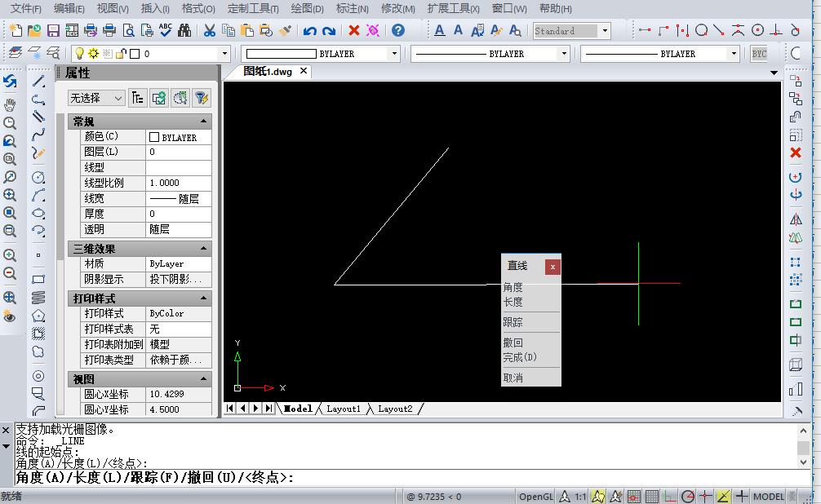The width and height of the screenshot is (821, 504).
Task: Select the Pan hand tool
Action: tap(10, 104)
